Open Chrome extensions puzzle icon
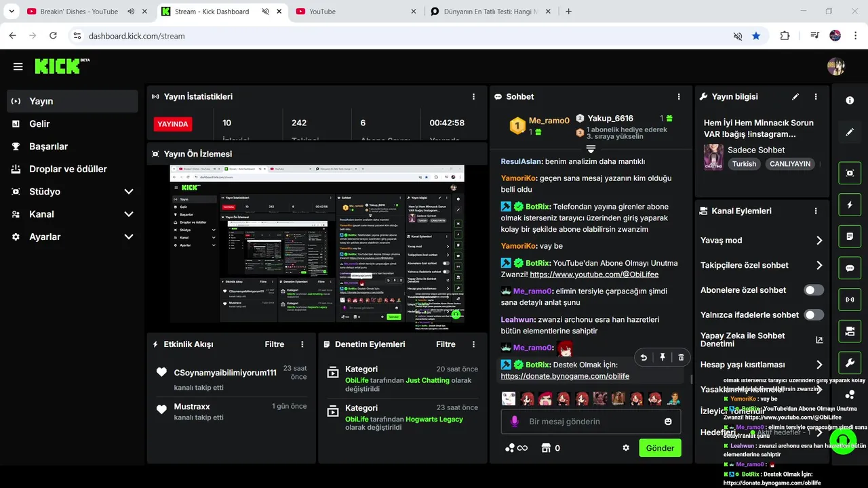 (785, 36)
